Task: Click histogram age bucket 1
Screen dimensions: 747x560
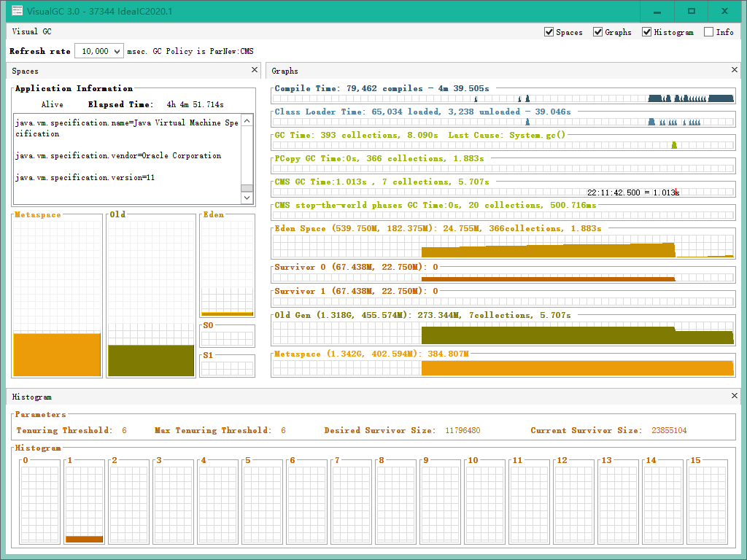Action: point(85,504)
